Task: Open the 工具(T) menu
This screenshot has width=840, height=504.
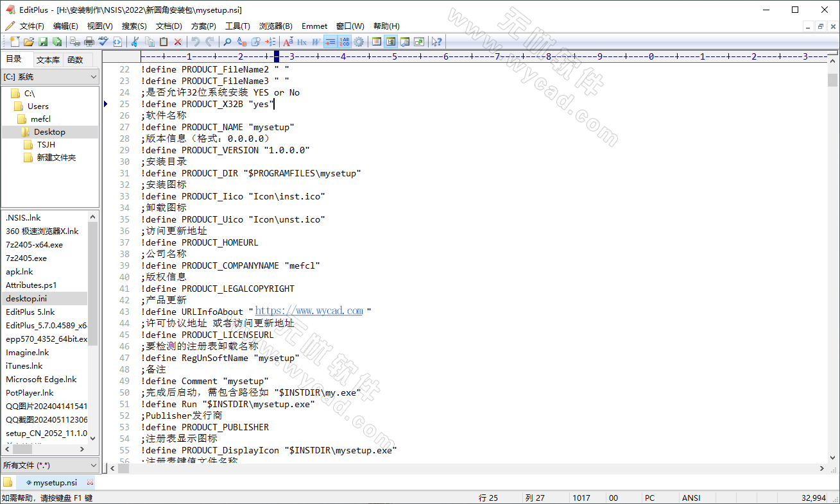Action: coord(238,26)
